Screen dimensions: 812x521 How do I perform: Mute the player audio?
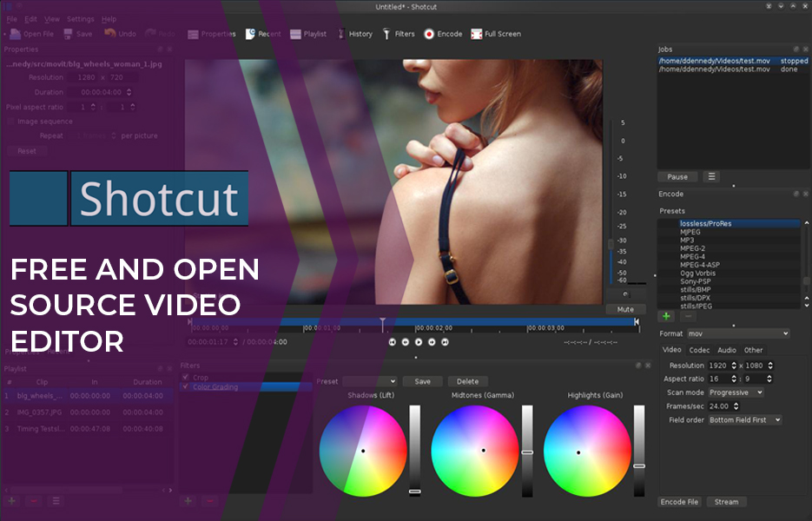(x=625, y=309)
